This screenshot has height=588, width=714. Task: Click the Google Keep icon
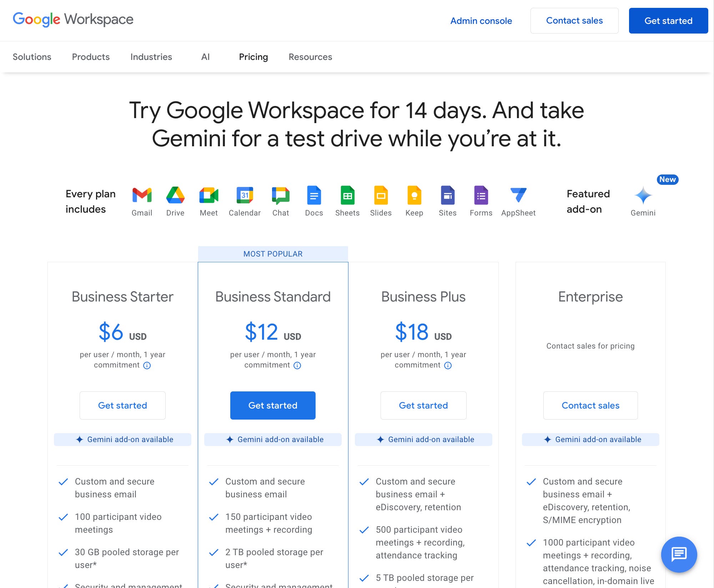(x=414, y=195)
